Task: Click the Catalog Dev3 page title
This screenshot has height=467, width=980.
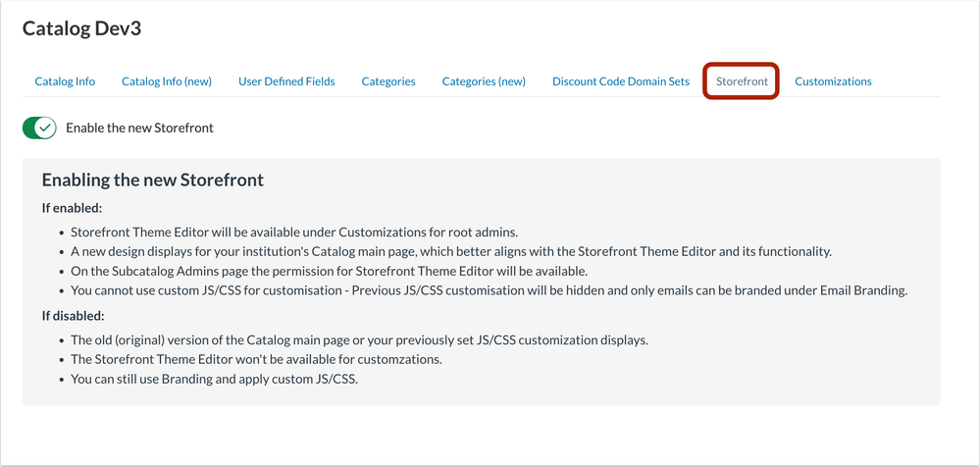Action: (81, 28)
